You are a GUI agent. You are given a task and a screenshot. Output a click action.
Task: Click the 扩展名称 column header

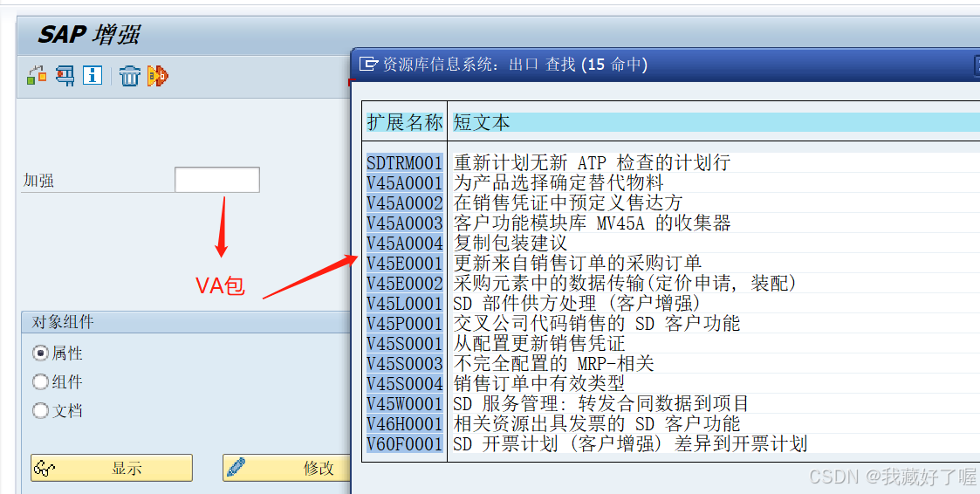tap(404, 122)
